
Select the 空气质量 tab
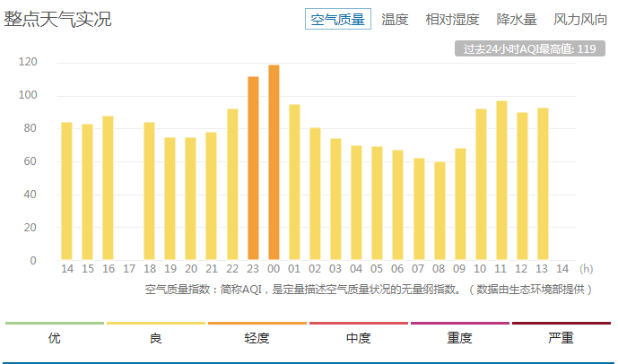coord(338,19)
